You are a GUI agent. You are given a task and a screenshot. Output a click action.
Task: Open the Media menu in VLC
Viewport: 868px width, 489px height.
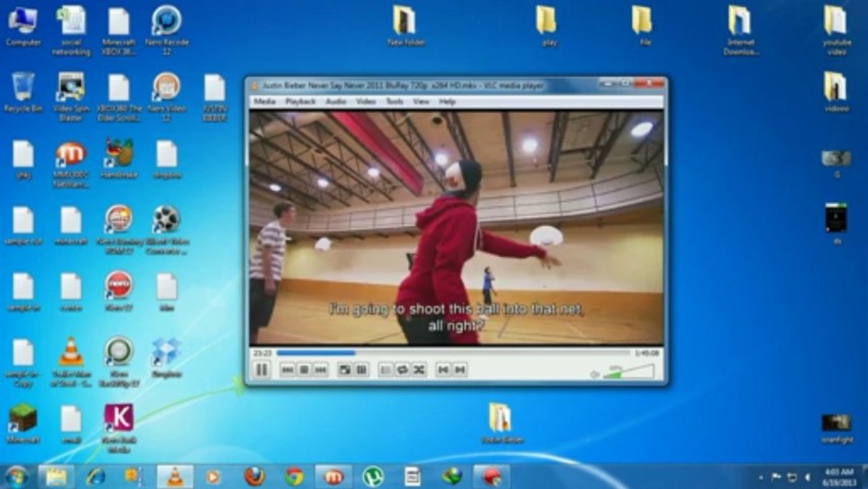[x=264, y=101]
